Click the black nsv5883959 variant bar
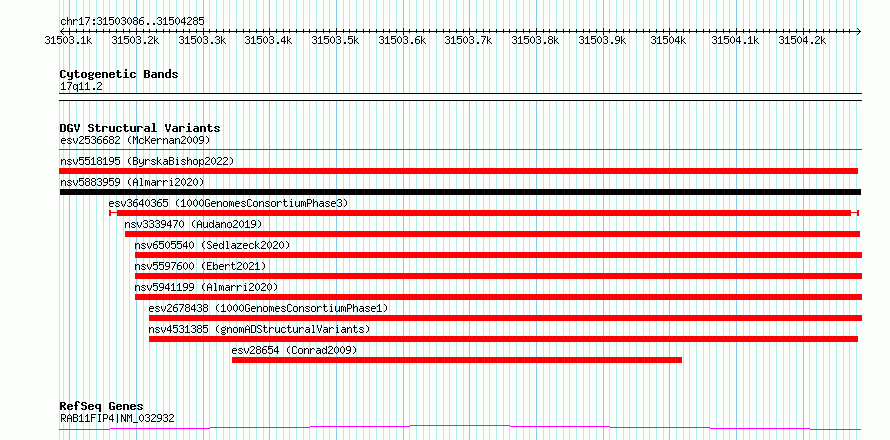The height and width of the screenshot is (440, 890). 460,192
